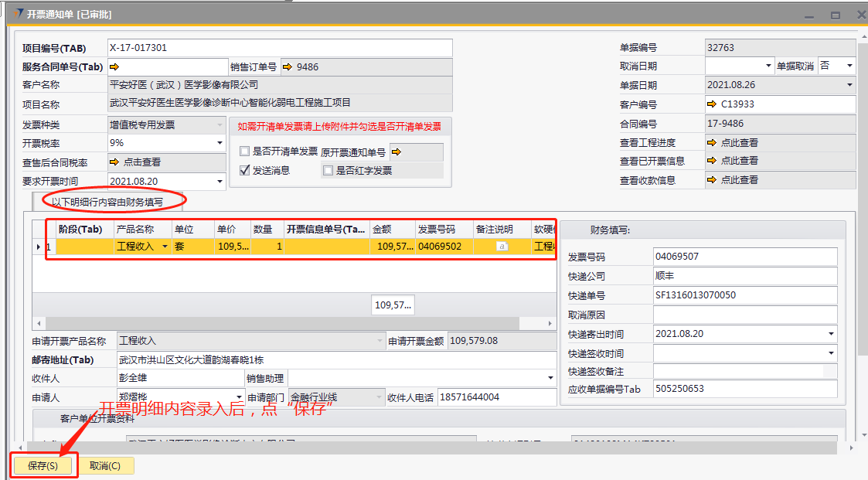Click 保存(S) button
The image size is (868, 480).
[x=43, y=466]
